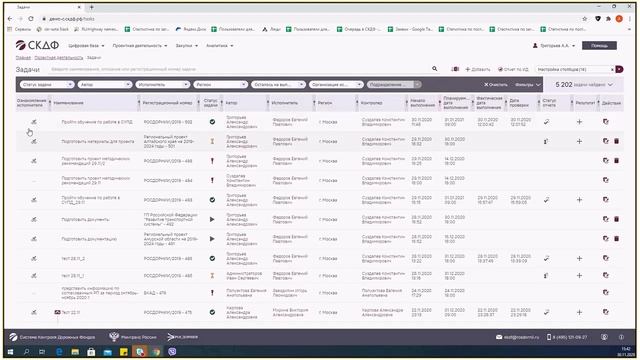Viewport: 640px width, 360px height.
Task: Open the Григорьев А.А. user menu
Action: click(x=554, y=46)
